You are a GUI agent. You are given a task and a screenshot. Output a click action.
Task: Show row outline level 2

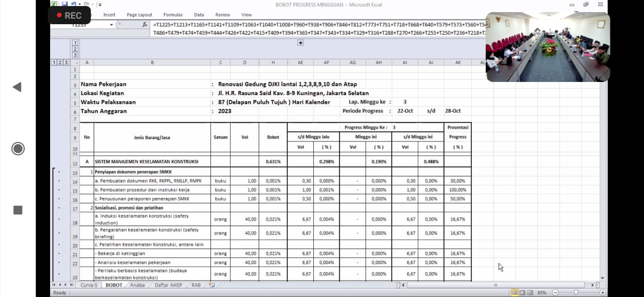click(x=59, y=63)
